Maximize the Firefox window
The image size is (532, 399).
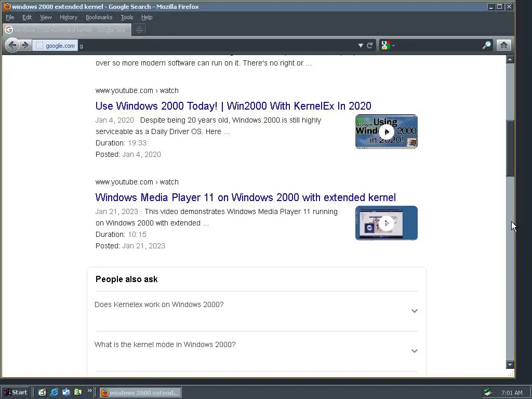tap(500, 7)
